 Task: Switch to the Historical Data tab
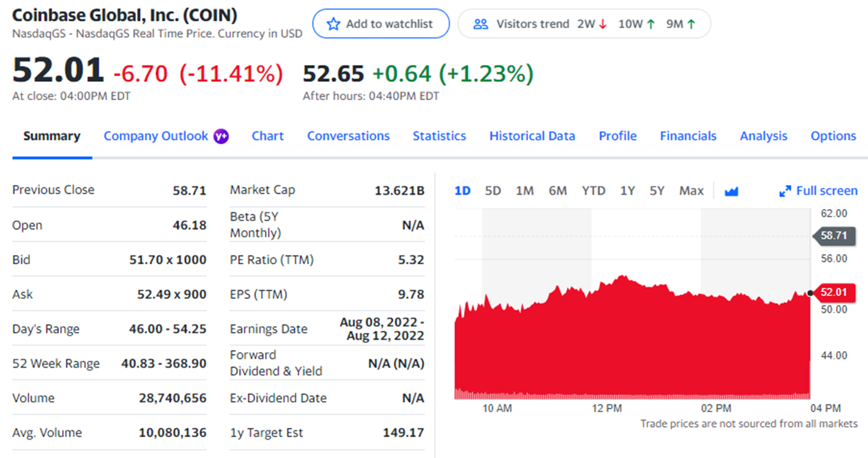(532, 136)
